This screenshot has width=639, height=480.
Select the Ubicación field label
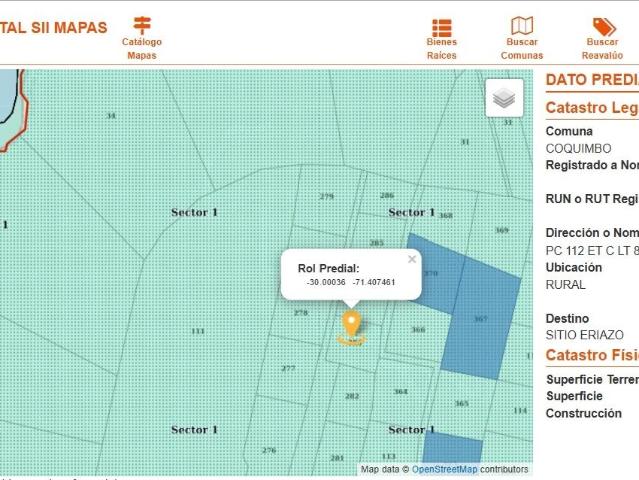tap(574, 267)
